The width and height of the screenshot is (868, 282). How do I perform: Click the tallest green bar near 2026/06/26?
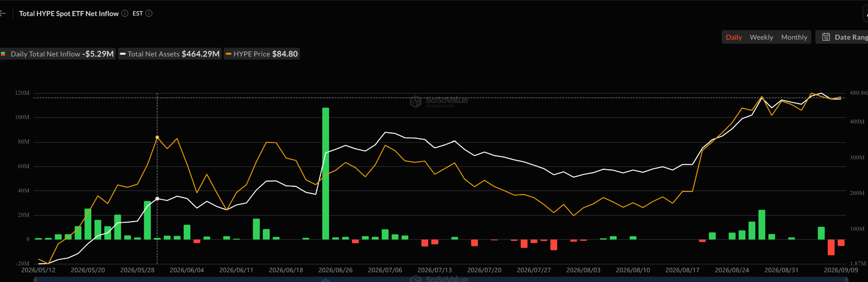[x=326, y=174]
